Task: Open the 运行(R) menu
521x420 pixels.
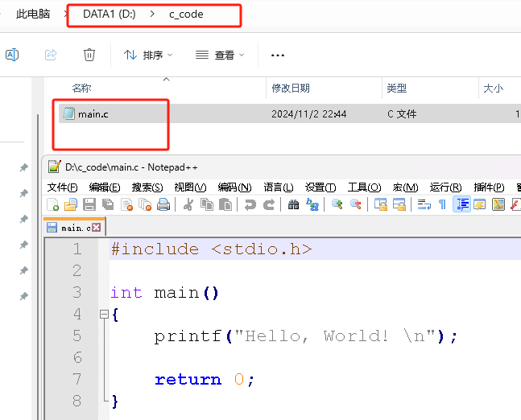Action: (x=445, y=187)
